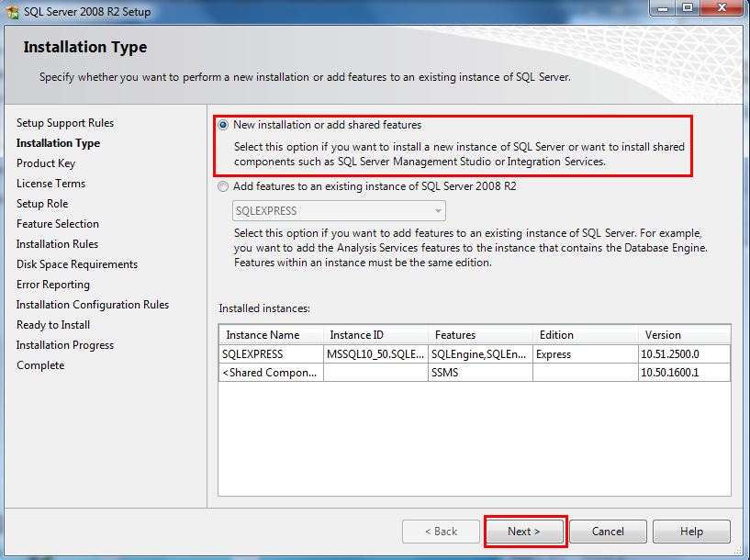Click version 10.51.2500.0 cell
The width and height of the screenshot is (750, 560).
point(685,354)
